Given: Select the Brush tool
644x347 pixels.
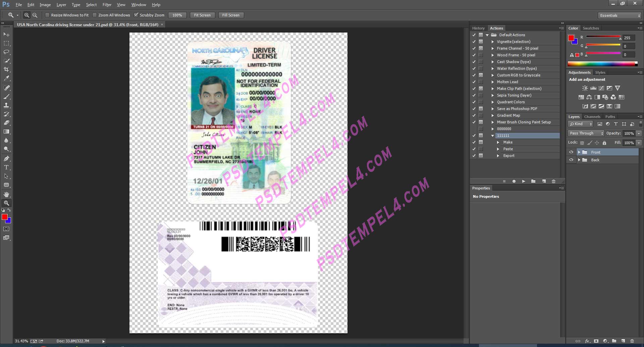Looking at the screenshot, I should point(7,97).
